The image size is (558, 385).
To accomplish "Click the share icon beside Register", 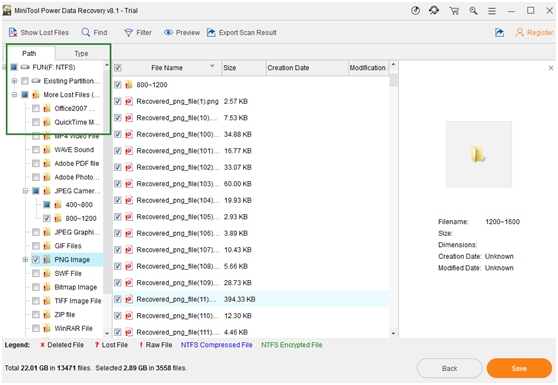I will click(500, 33).
